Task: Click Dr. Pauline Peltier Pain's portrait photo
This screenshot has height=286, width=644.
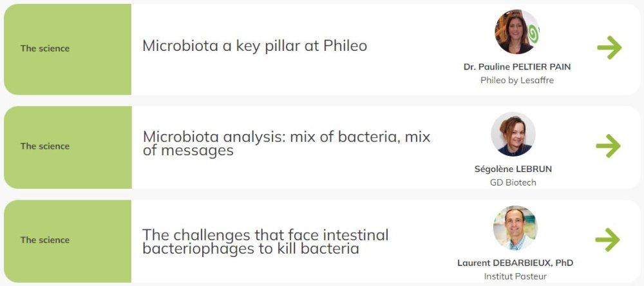Action: (515, 32)
